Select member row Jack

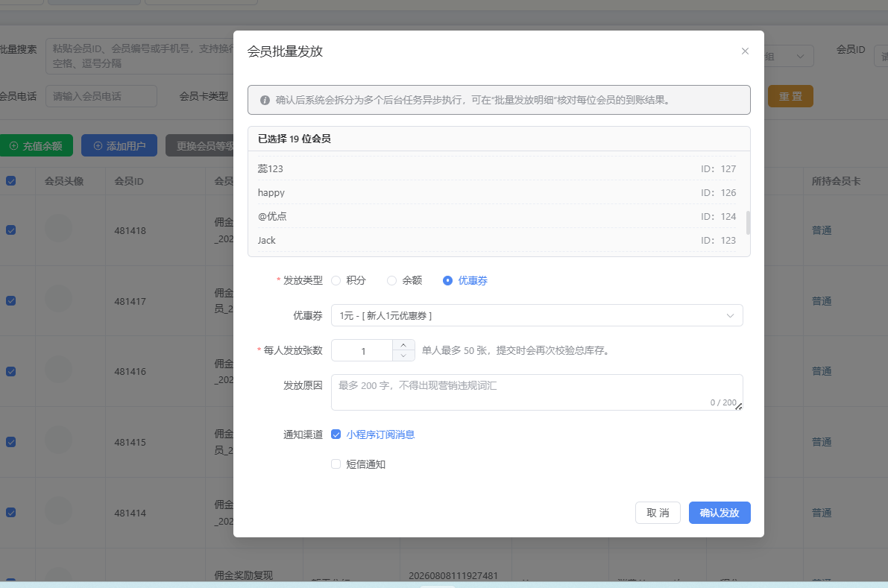[497, 240]
